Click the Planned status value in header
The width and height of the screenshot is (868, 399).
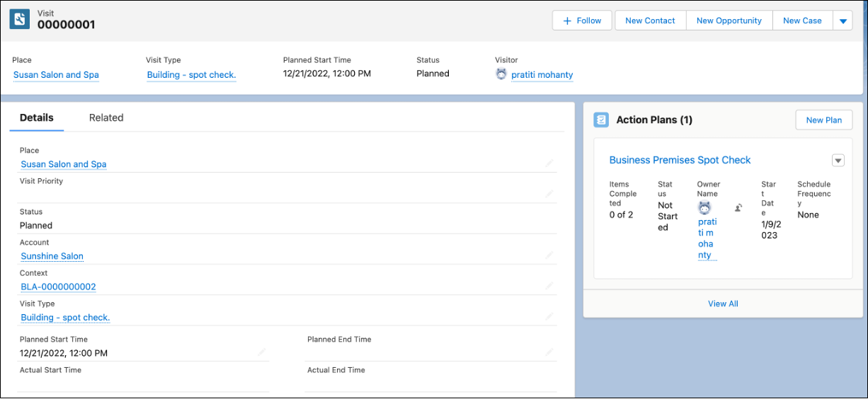tap(433, 74)
